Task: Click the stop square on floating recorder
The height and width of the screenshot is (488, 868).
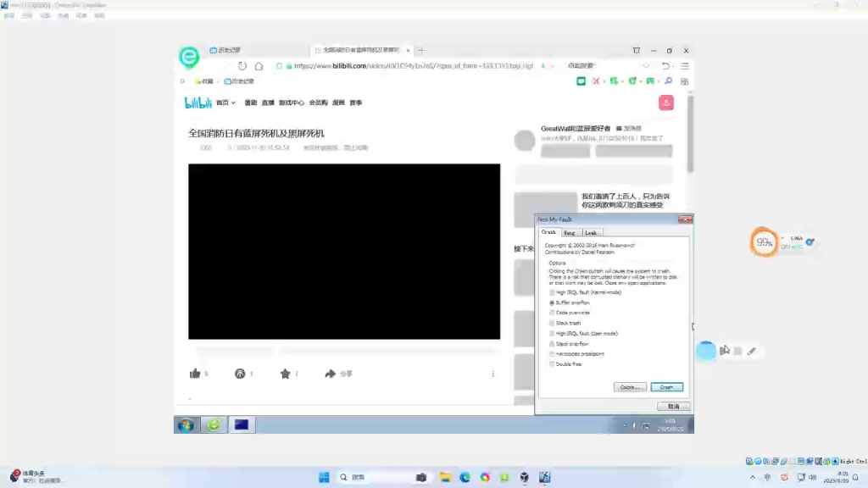Action: click(738, 352)
